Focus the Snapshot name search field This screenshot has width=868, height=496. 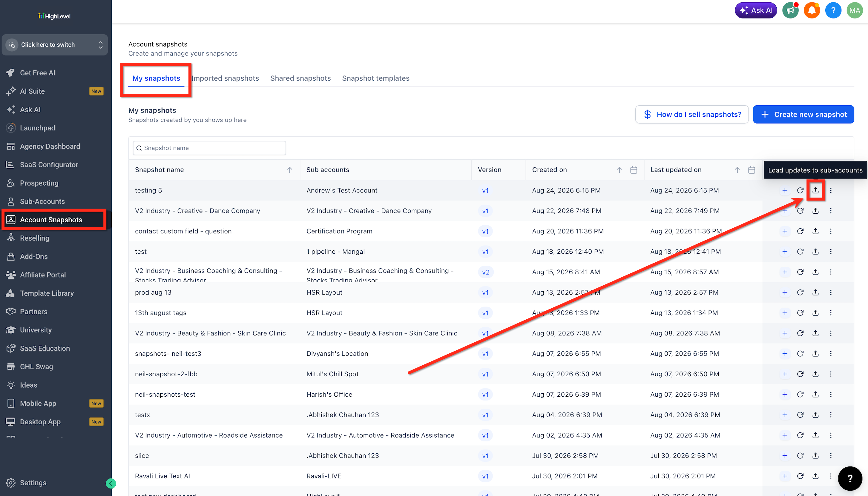209,148
